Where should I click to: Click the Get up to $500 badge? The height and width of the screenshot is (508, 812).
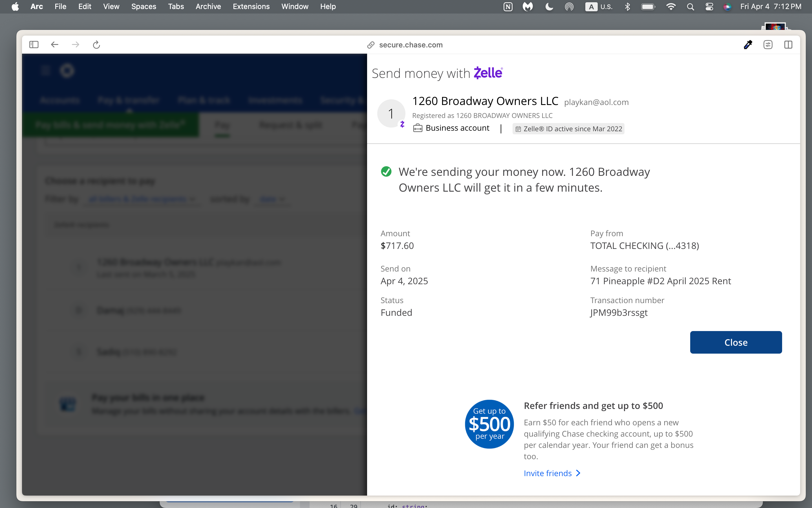click(489, 424)
